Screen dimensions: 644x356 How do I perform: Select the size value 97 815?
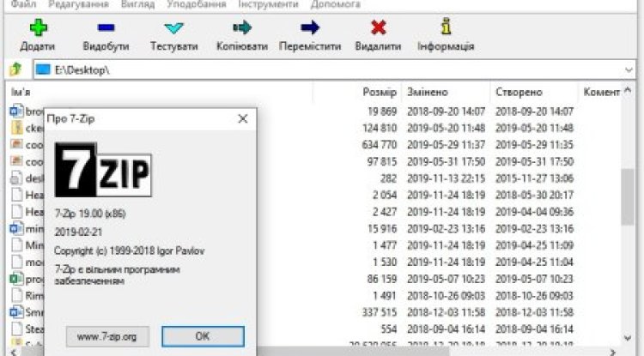coord(382,161)
